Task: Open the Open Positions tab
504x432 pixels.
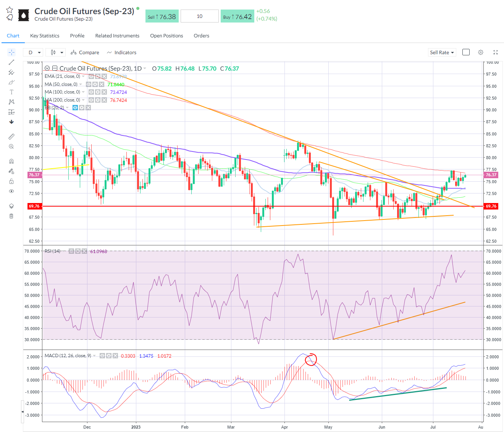Action: [x=166, y=36]
